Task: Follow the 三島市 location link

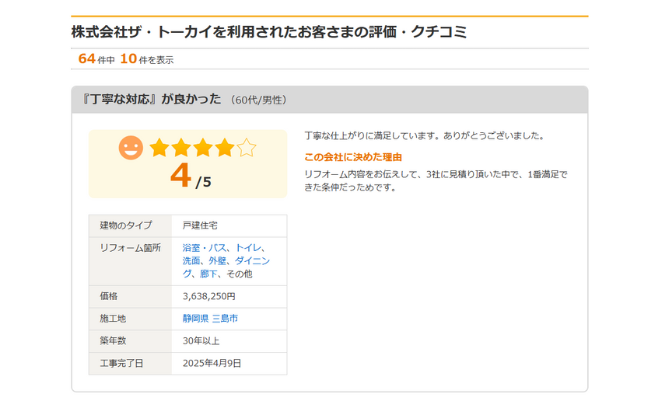Action: (x=225, y=318)
